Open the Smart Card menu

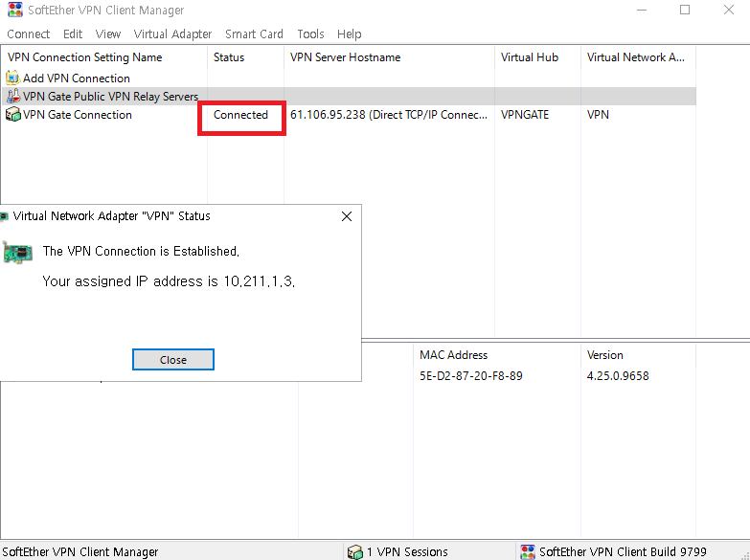coord(254,34)
